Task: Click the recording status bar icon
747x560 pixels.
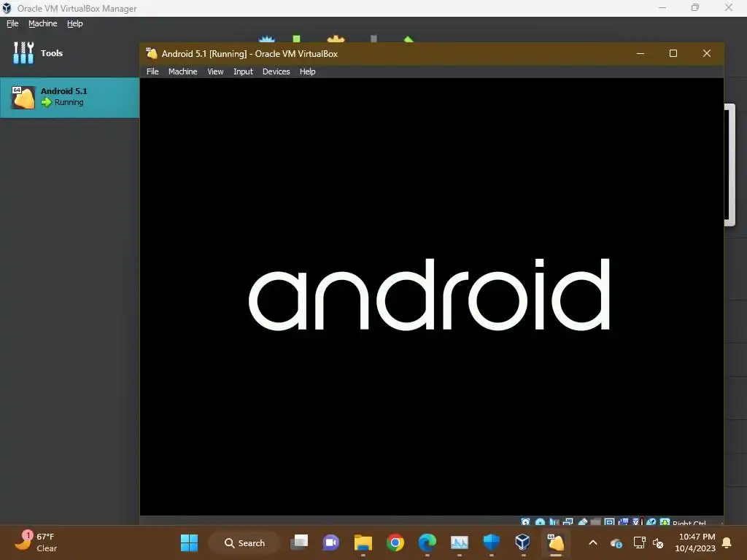Action: coord(623,522)
